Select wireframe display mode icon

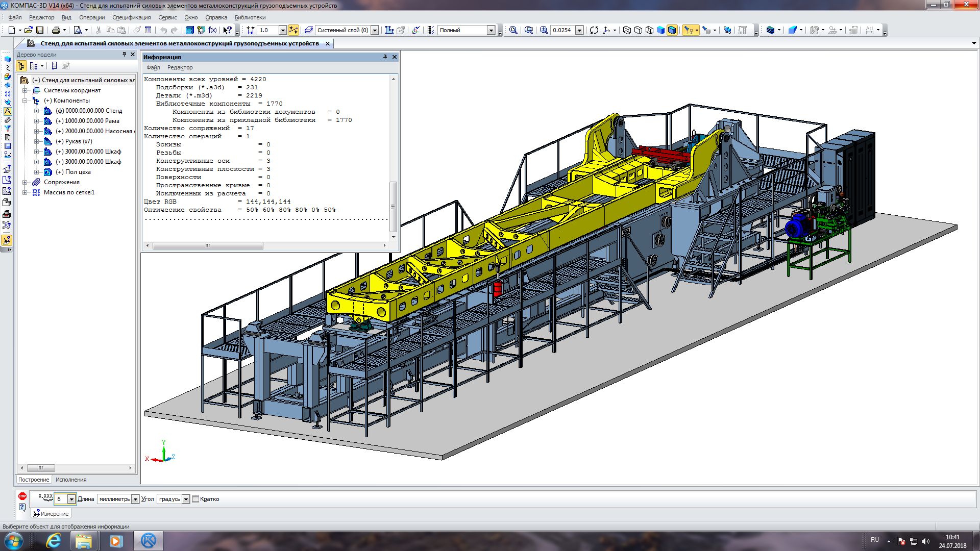627,30
